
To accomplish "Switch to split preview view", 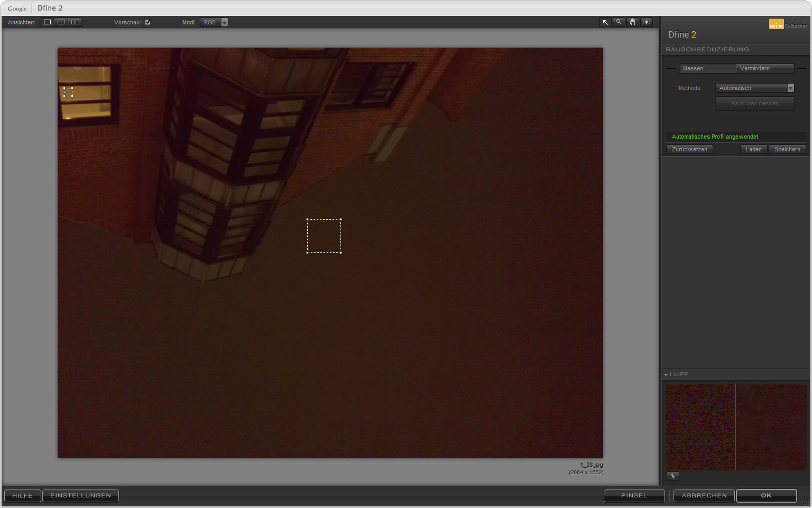I will point(61,22).
